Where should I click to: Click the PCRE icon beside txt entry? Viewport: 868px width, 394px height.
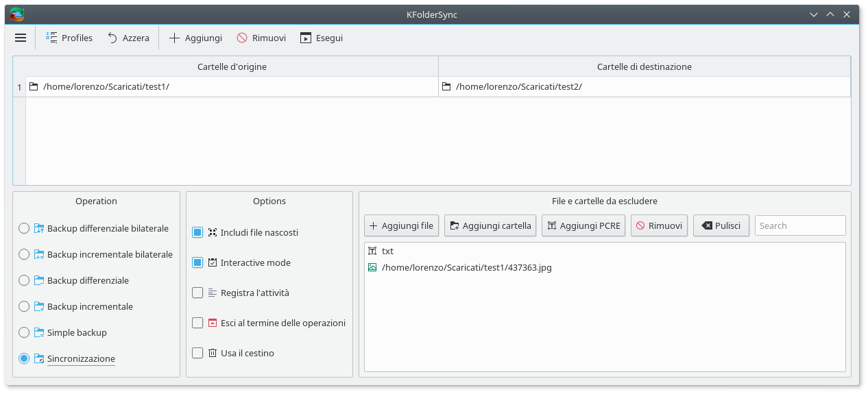(372, 251)
